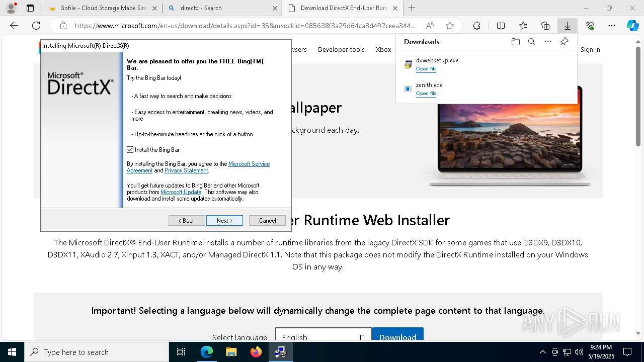Click the site lock icon
The width and height of the screenshot is (644, 362).
[x=63, y=26]
